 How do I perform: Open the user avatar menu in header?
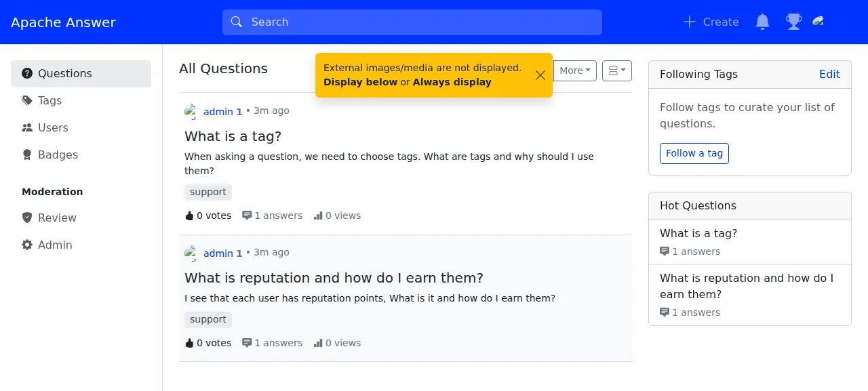tap(818, 22)
